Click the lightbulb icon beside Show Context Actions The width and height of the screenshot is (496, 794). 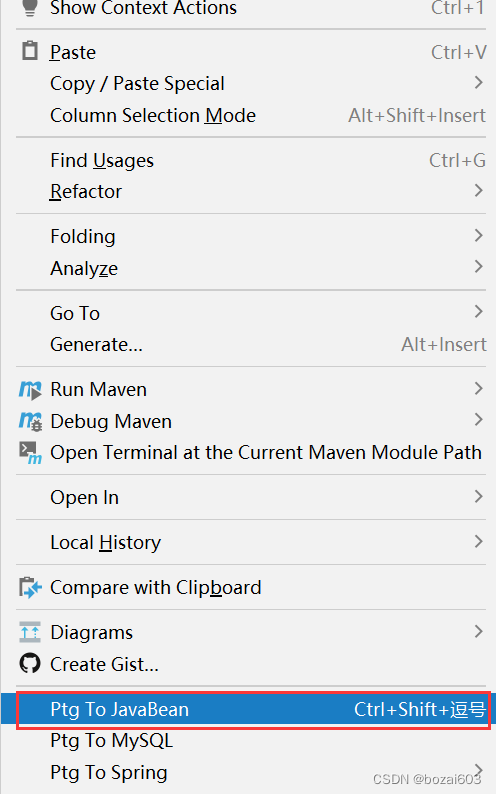tap(30, 7)
